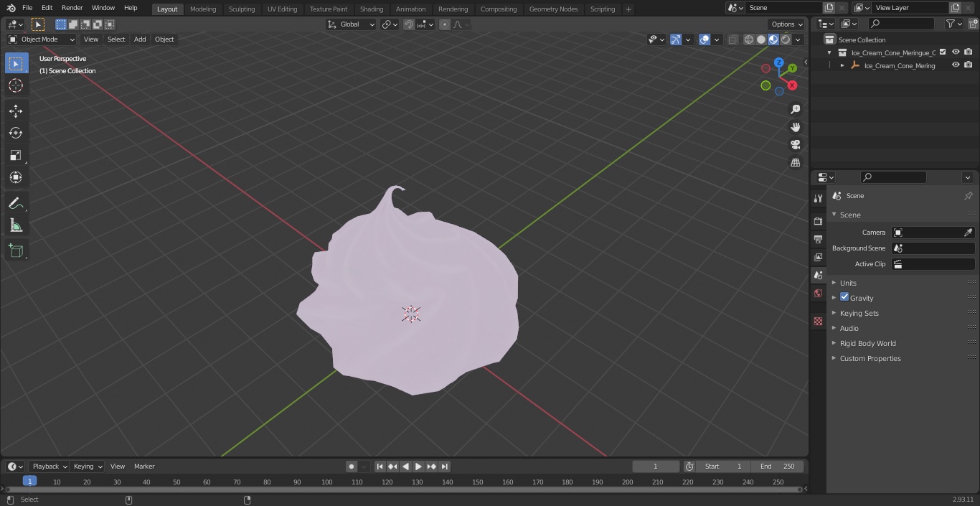980x506 pixels.
Task: Toggle the Ice_Cream_Cone_Meringue_C collection exclude checkbox
Action: [943, 52]
